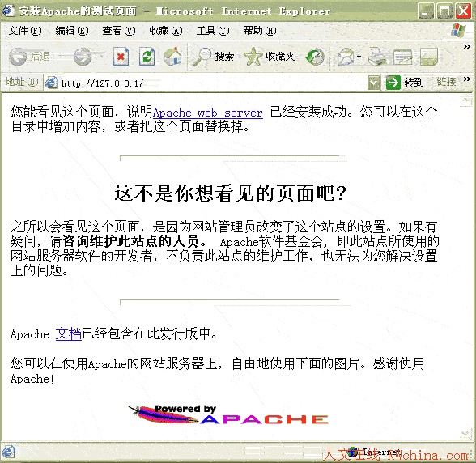Click the address field with http://127.0.0.1/
476x463 pixels.
[206, 83]
